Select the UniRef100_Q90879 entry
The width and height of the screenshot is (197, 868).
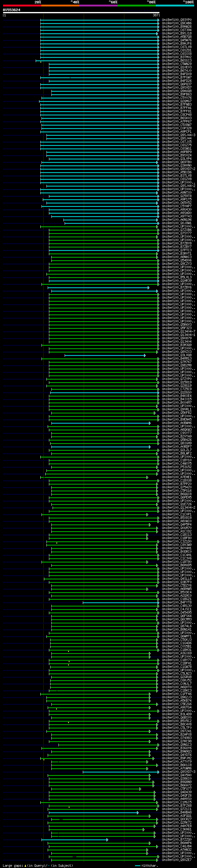[176, 338]
